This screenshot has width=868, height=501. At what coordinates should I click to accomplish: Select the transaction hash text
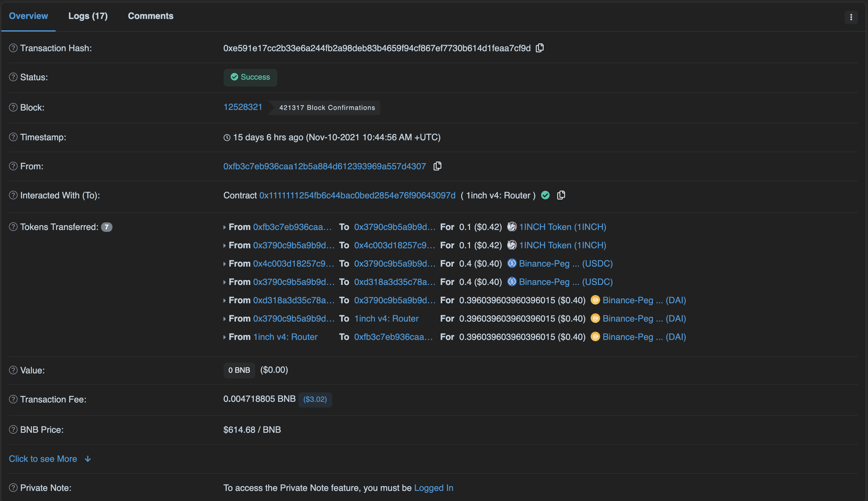point(377,48)
